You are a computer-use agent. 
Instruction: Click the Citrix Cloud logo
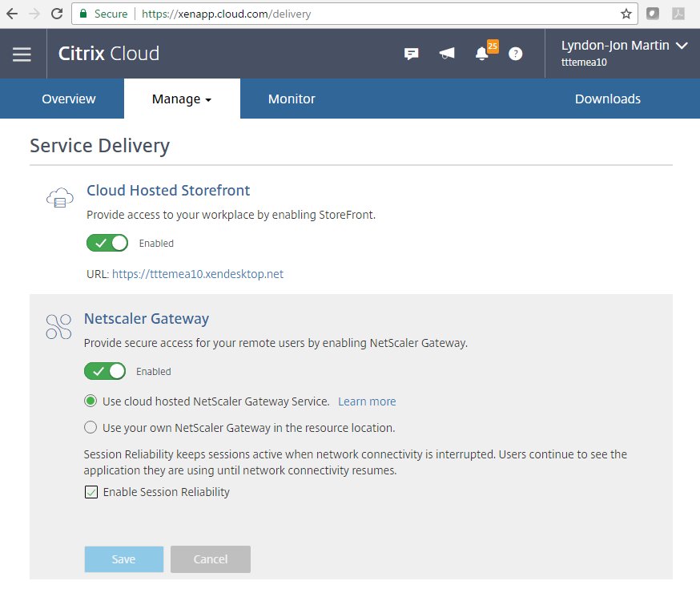point(108,54)
